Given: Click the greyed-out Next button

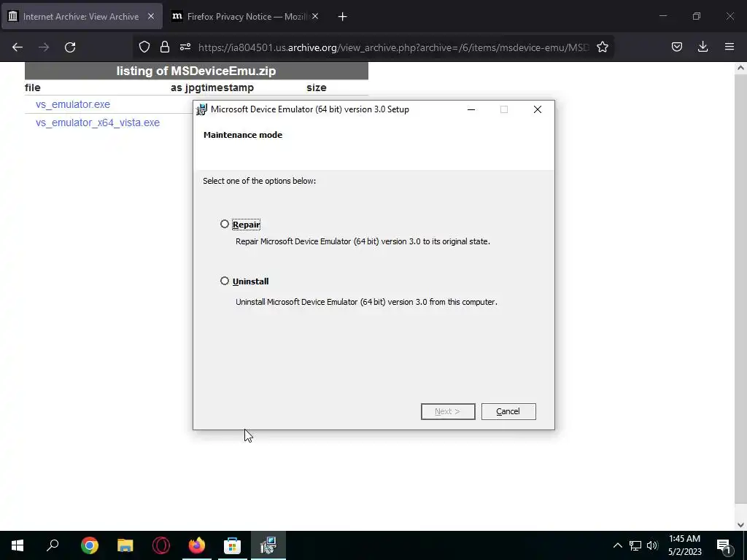Looking at the screenshot, I should coord(448,411).
